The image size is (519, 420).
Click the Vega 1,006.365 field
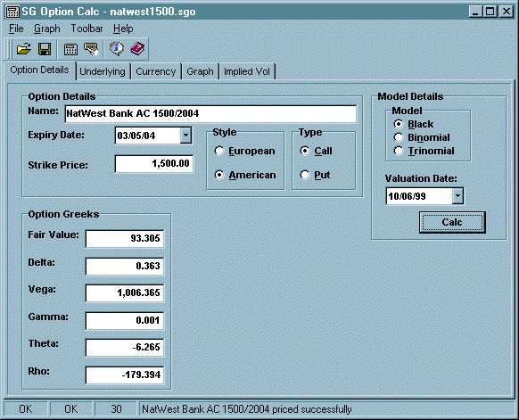[x=125, y=292]
